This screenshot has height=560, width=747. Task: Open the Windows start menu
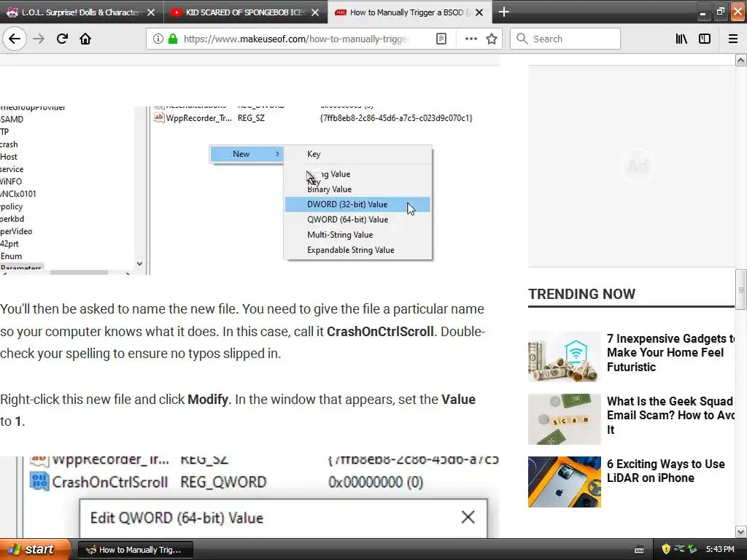tap(35, 550)
